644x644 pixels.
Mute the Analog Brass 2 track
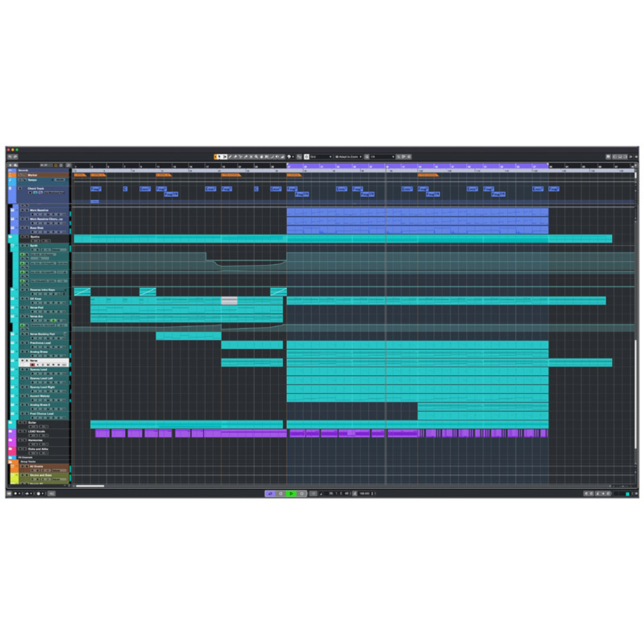(x=22, y=405)
